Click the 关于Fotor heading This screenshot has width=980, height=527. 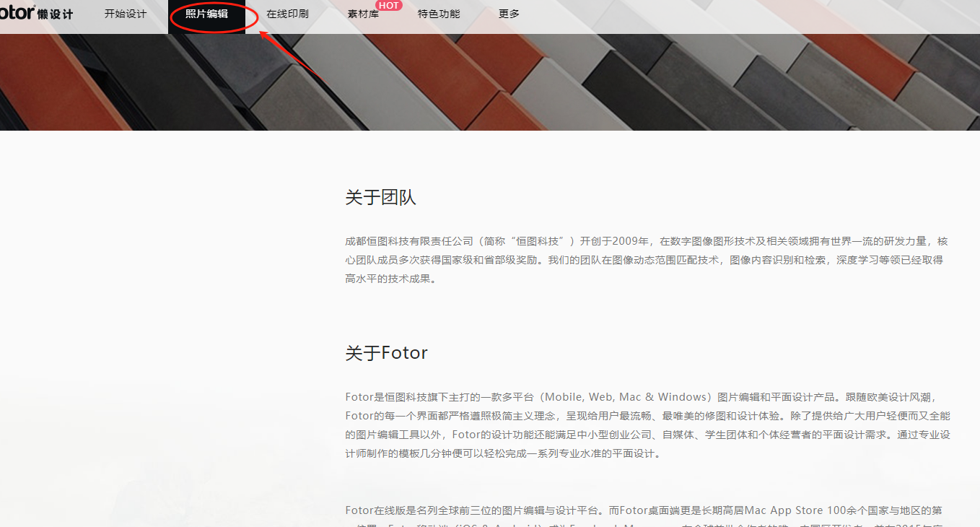386,352
